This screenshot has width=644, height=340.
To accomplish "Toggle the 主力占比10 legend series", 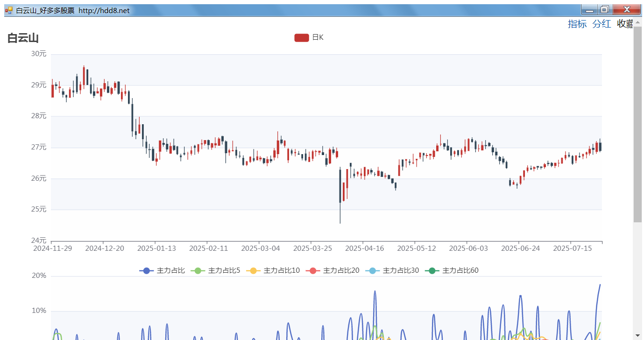I will pos(273,270).
